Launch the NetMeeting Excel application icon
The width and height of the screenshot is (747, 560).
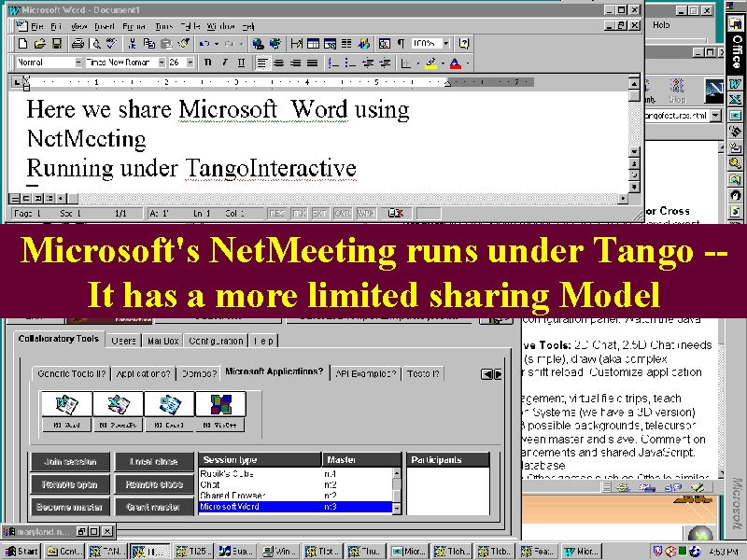coord(170,404)
